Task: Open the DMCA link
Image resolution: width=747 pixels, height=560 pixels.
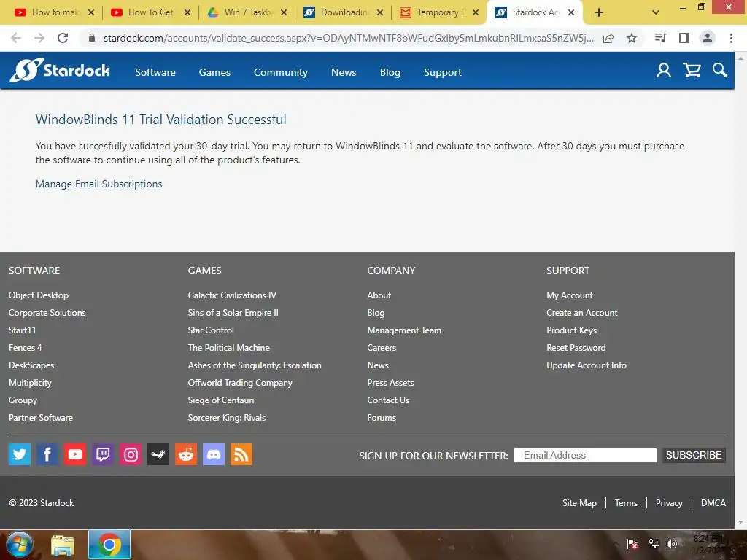Action: point(713,503)
